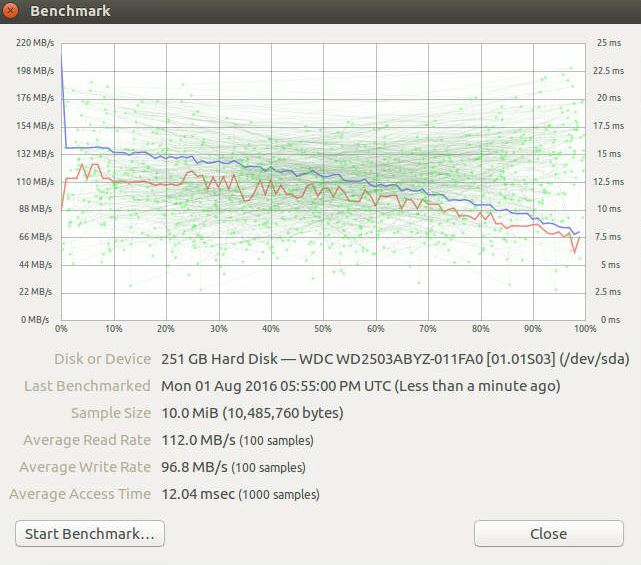The width and height of the screenshot is (641, 565).
Task: Click the 2.5 ms axis label
Action: pos(609,292)
